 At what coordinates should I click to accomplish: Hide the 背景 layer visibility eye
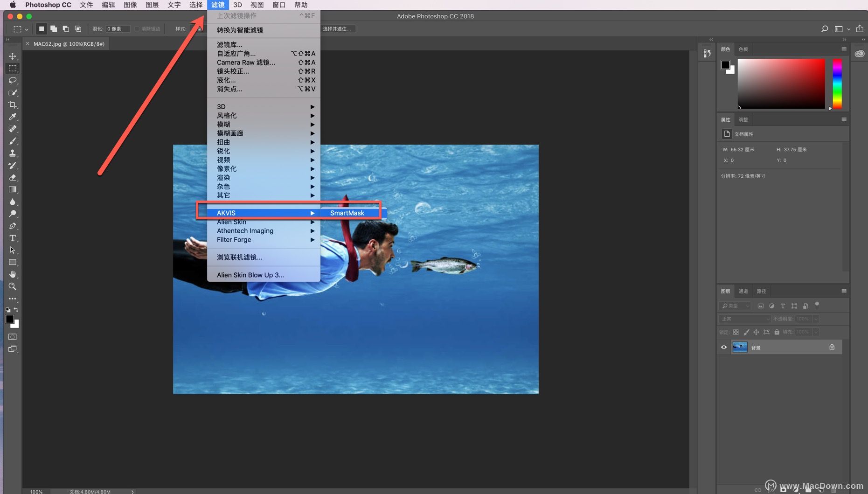click(723, 347)
